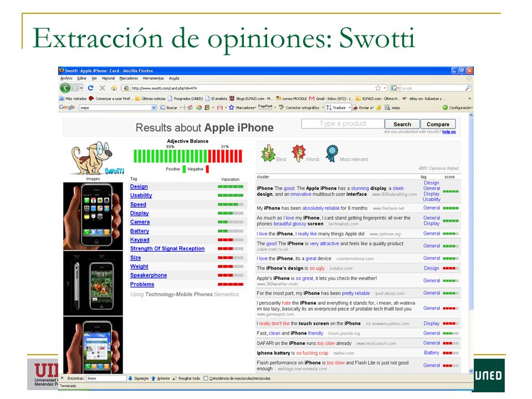The image size is (532, 399).
Task: Open the Battery tag link
Action: [140, 231]
